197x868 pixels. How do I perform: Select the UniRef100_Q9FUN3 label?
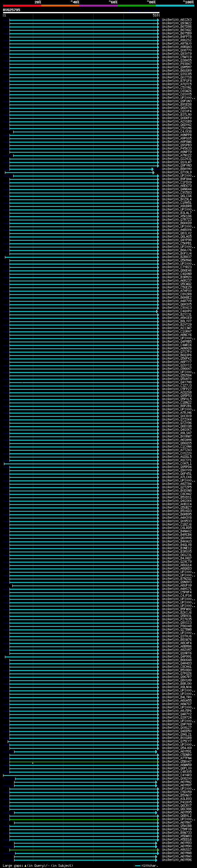click(177, 101)
